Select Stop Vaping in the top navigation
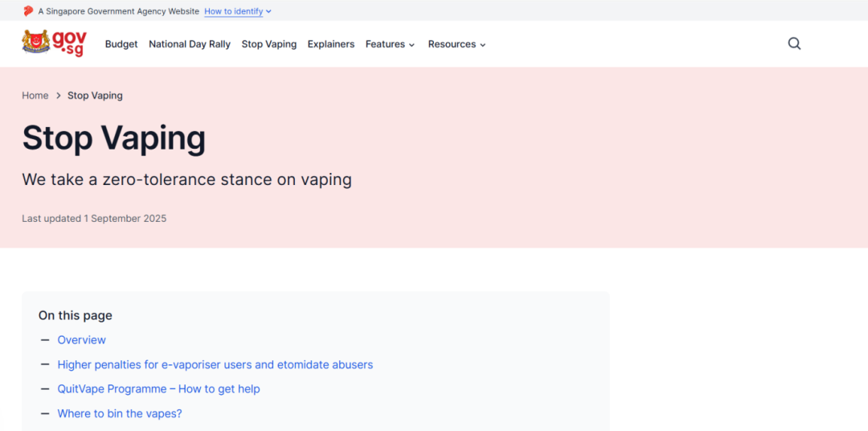Screen dimensions: 868x431 (x=269, y=44)
